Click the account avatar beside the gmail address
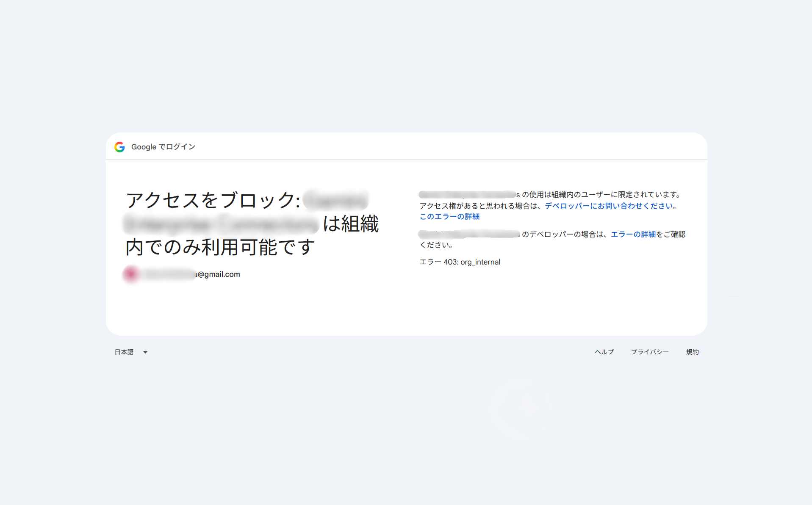 coord(131,274)
